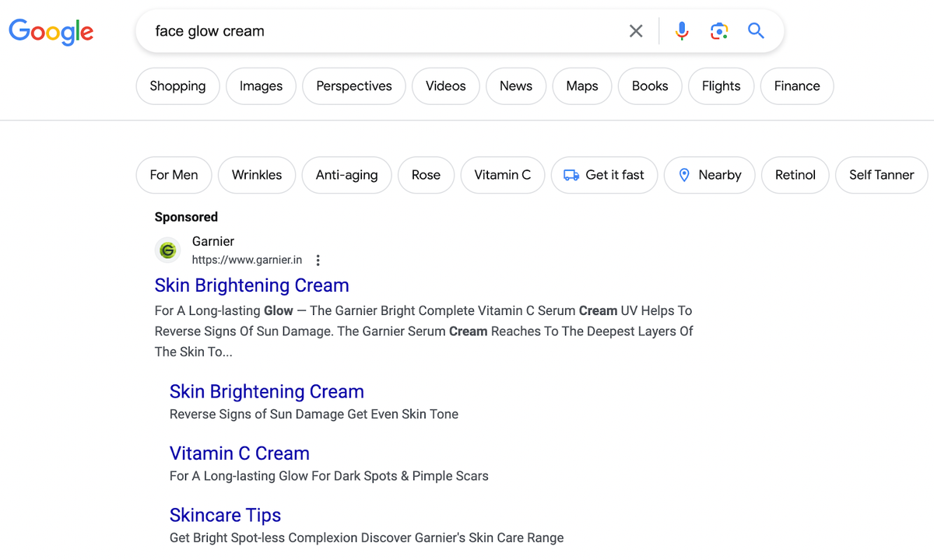Go to the Videos tab
This screenshot has width=934, height=560.
point(446,86)
